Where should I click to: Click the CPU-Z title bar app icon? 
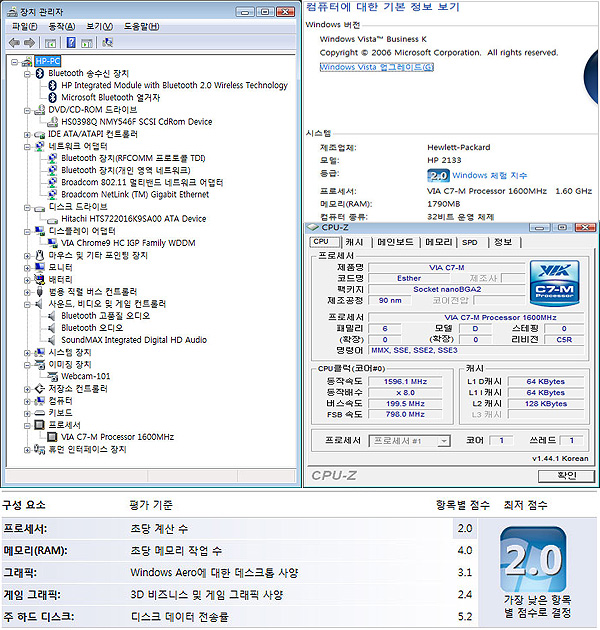pos(313,227)
